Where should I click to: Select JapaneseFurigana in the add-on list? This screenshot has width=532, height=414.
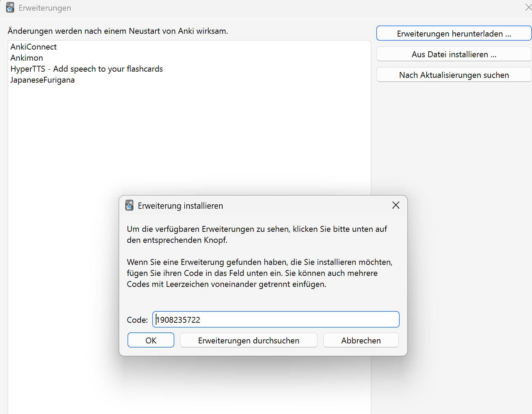click(42, 80)
